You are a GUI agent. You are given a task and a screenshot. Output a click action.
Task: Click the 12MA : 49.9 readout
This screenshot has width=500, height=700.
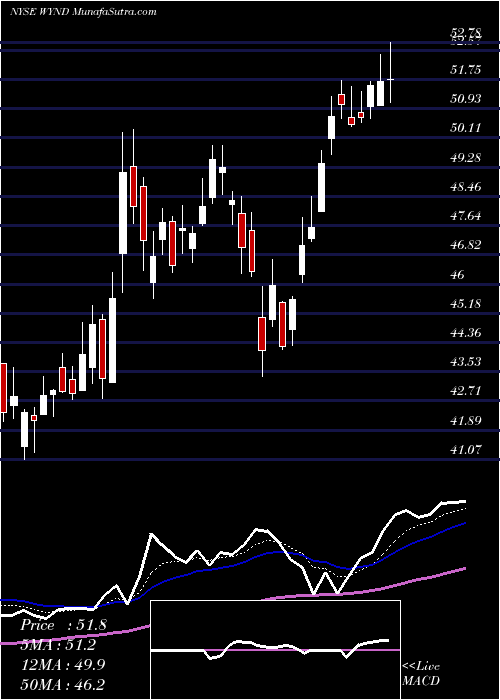62,664
